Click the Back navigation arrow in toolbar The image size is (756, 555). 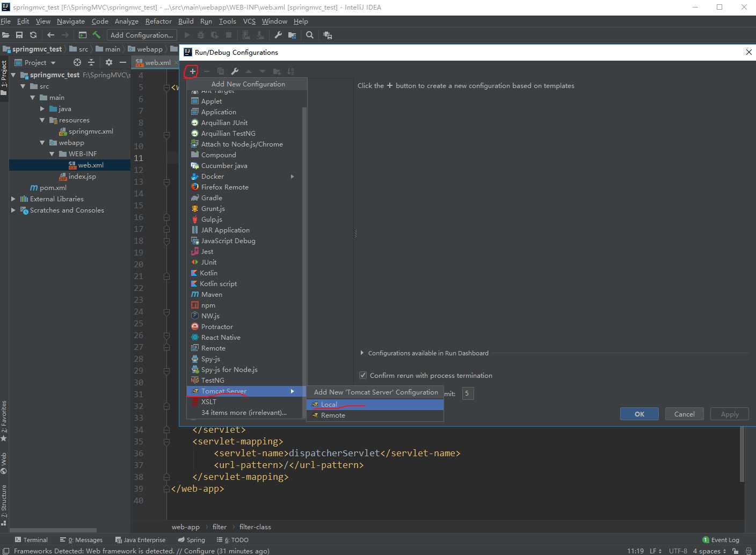51,35
